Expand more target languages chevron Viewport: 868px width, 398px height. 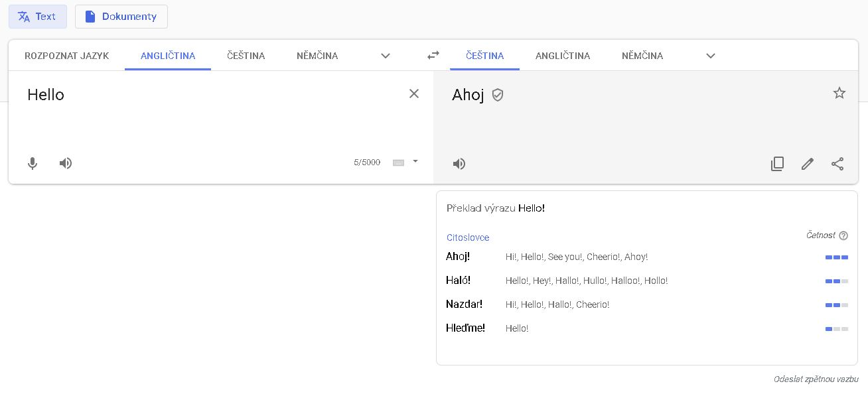711,56
